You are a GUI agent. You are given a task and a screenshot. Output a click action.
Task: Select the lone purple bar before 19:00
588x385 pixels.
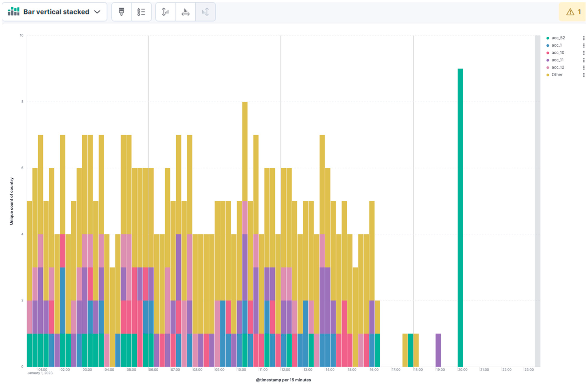[438, 350]
